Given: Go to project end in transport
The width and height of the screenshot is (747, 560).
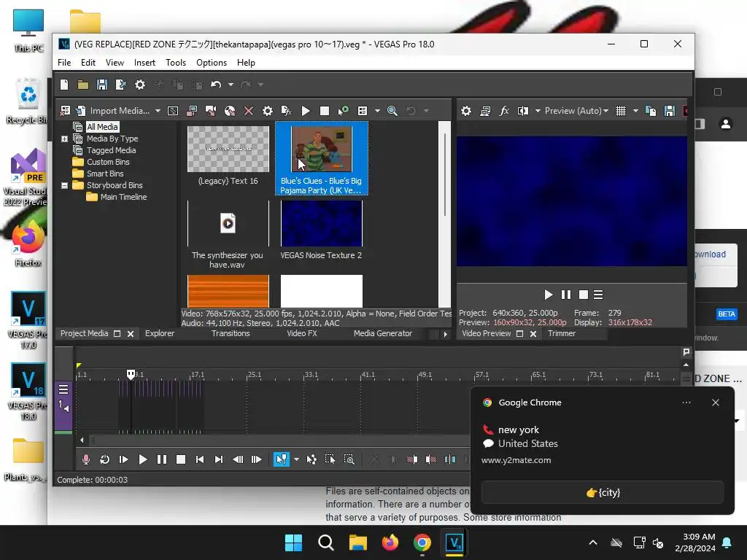Looking at the screenshot, I should pyautogui.click(x=219, y=459).
